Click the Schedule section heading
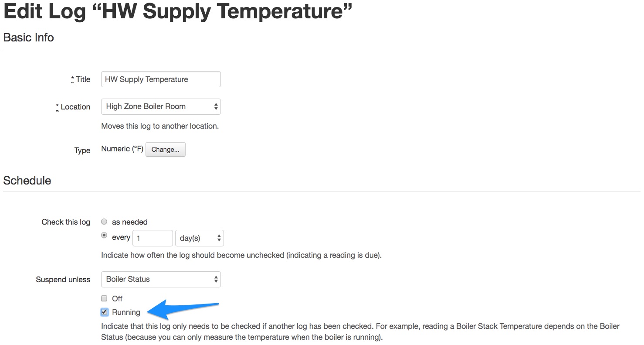644x345 pixels. pyautogui.click(x=27, y=181)
